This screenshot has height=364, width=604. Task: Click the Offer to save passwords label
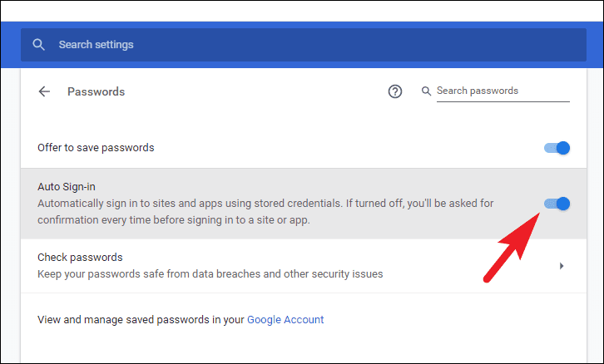point(96,148)
